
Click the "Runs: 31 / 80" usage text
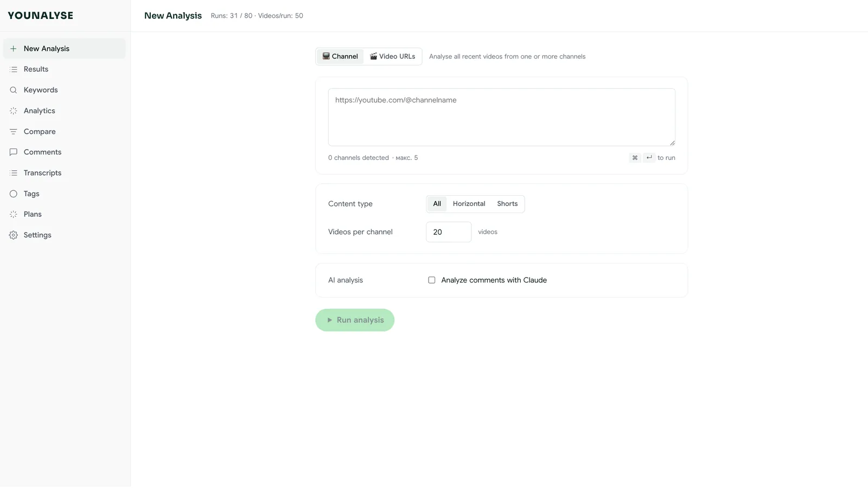pyautogui.click(x=232, y=16)
